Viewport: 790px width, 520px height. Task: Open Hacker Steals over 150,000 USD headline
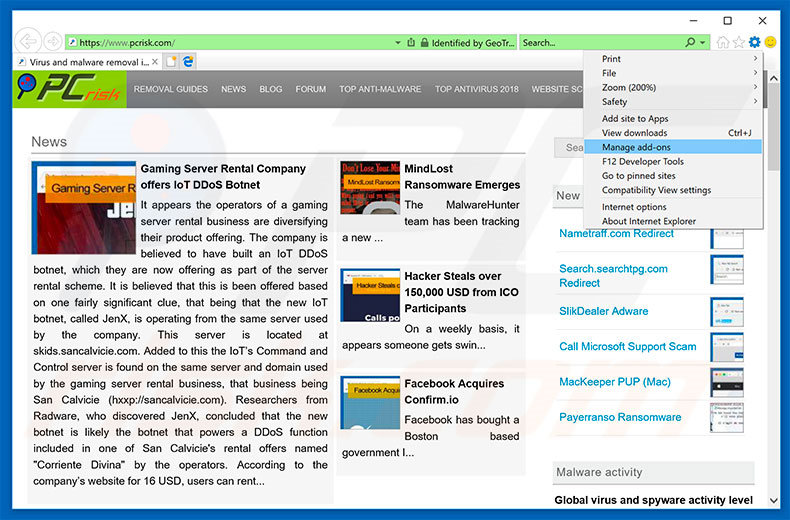click(x=461, y=292)
